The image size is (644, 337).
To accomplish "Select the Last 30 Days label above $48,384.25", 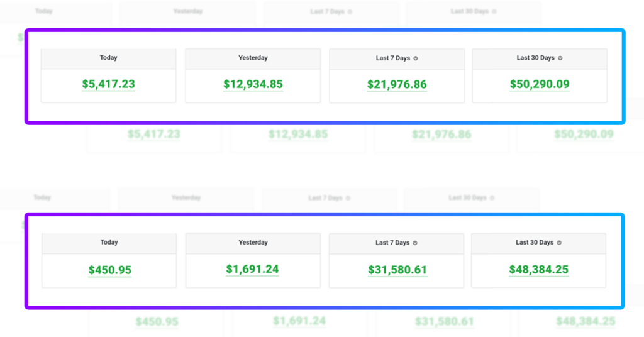I will point(535,242).
